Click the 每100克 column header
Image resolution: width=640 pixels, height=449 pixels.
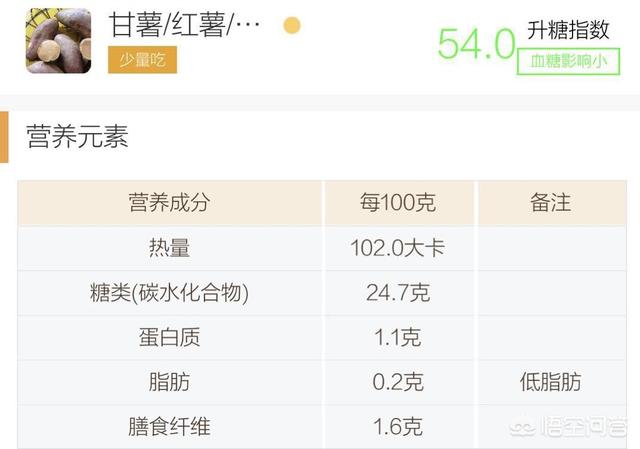[x=398, y=203]
